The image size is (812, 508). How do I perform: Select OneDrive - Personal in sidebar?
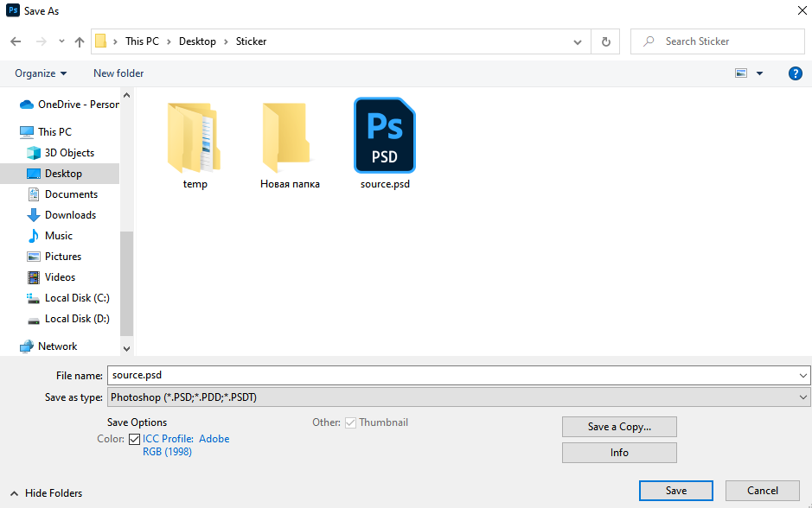click(69, 105)
